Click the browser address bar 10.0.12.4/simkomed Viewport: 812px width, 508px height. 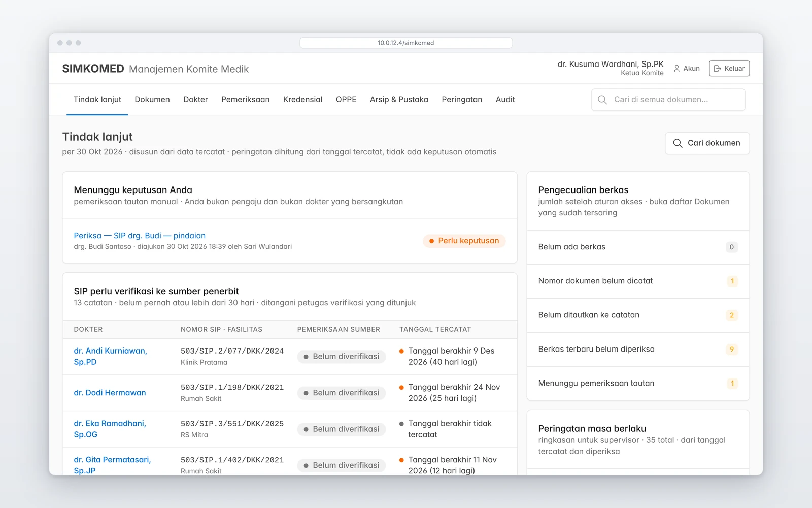406,43
